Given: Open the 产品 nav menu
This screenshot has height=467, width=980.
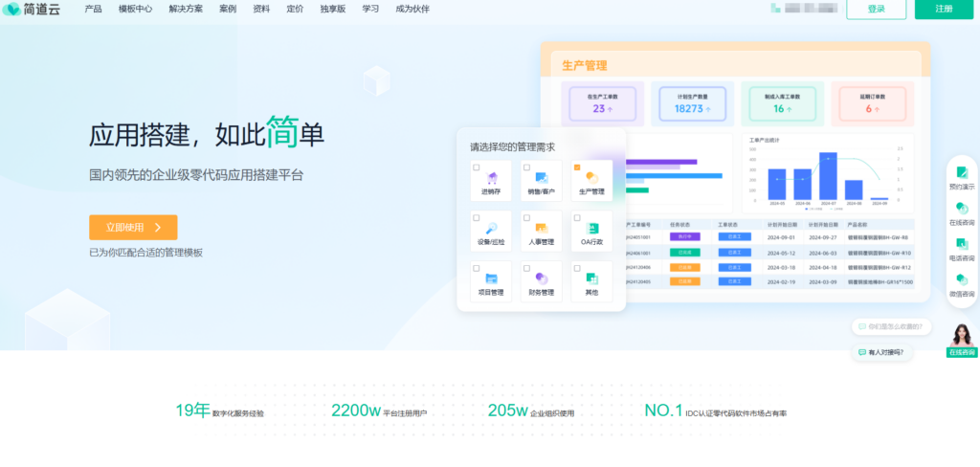Looking at the screenshot, I should 93,9.
